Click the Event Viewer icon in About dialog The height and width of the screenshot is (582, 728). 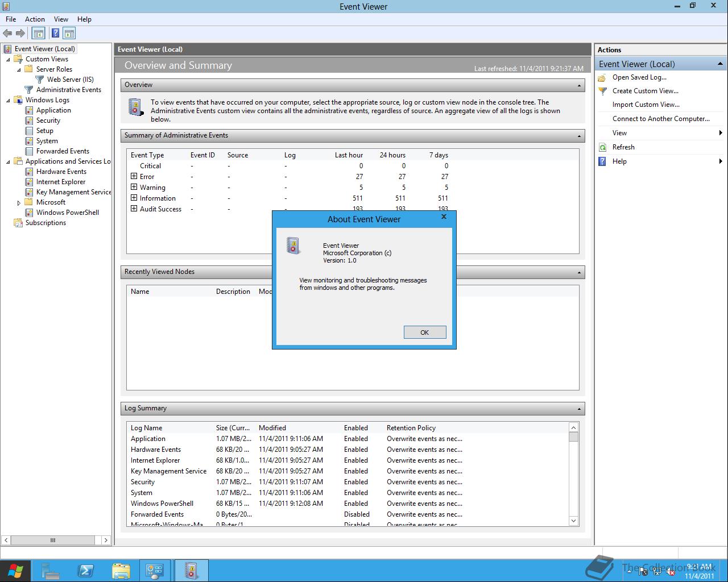click(293, 246)
